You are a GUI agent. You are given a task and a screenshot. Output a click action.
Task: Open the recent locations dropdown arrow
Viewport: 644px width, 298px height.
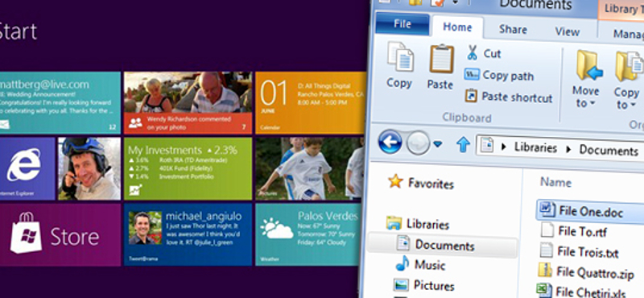point(438,144)
